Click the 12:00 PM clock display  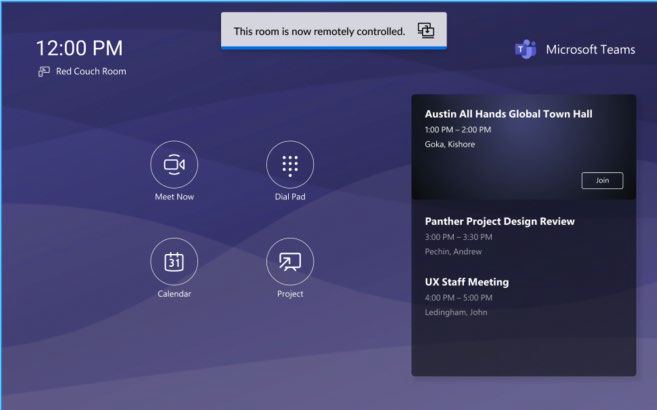point(79,48)
